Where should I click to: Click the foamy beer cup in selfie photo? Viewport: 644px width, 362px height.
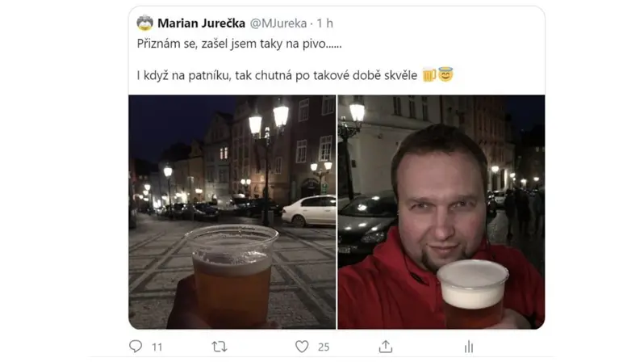coord(472,293)
